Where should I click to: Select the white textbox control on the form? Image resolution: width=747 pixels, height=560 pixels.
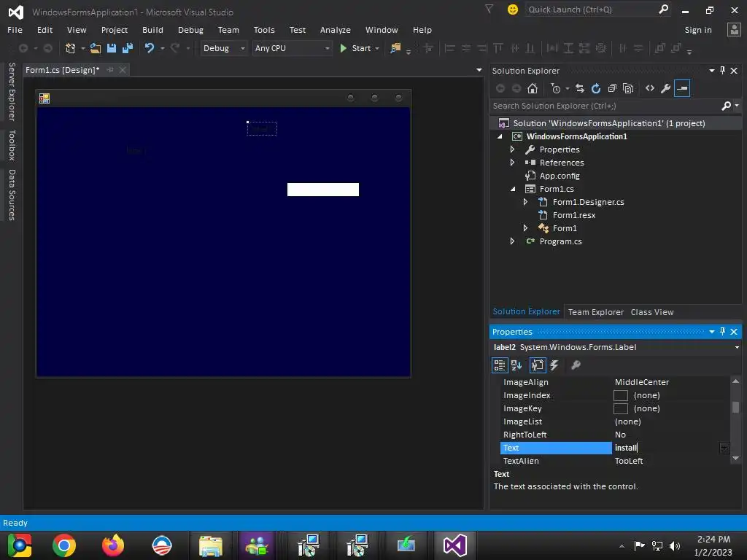click(x=323, y=190)
